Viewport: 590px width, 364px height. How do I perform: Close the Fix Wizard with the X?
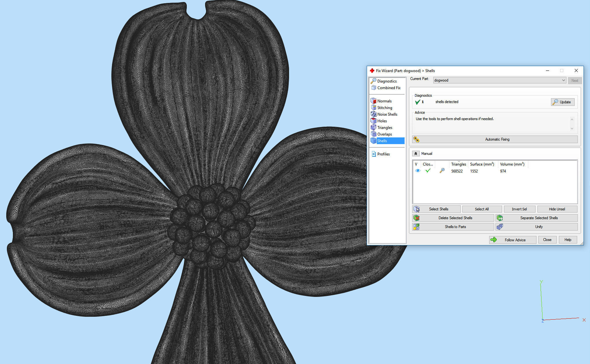[x=576, y=71]
